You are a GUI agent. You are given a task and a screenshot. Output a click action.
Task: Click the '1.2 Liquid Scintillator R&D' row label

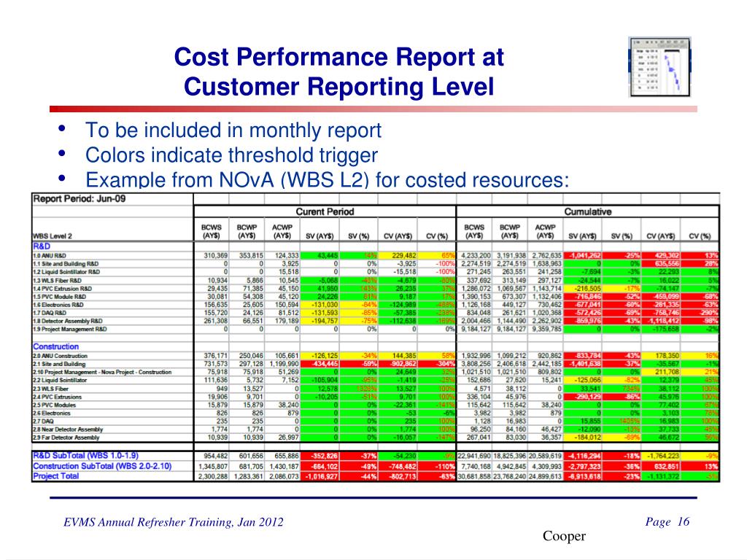66,272
